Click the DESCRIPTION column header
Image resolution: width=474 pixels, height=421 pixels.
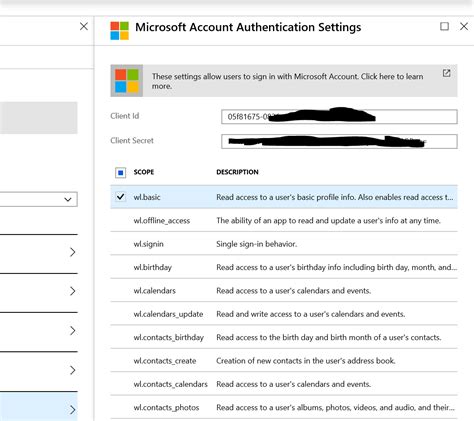coord(237,172)
